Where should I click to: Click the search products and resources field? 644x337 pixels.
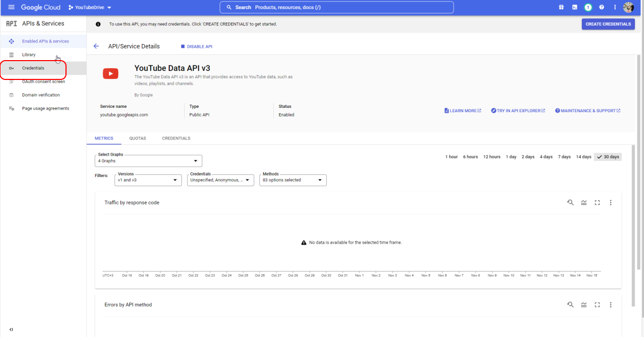[336, 8]
